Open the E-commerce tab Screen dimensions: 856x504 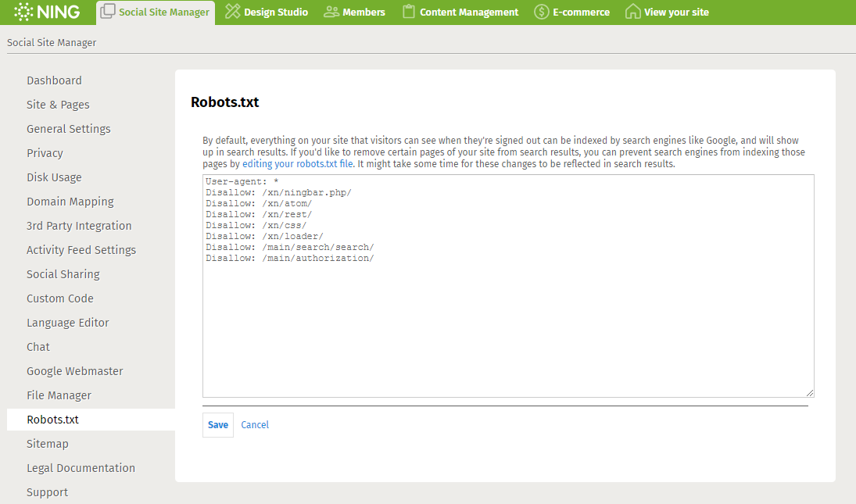click(571, 12)
